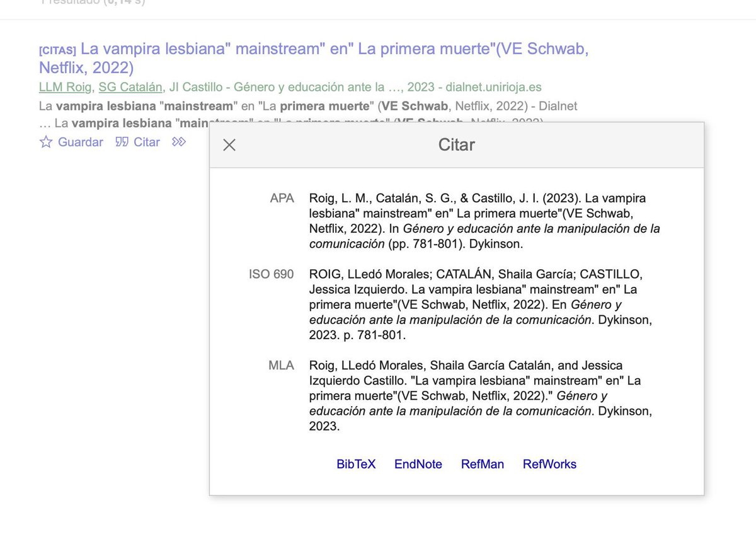Click the APA format label
This screenshot has height=551, width=756.
click(282, 198)
